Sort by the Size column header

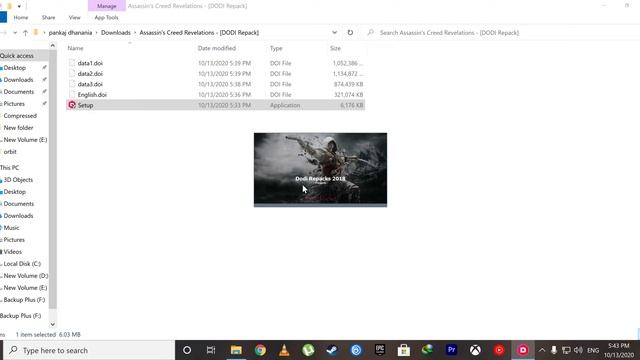click(335, 48)
